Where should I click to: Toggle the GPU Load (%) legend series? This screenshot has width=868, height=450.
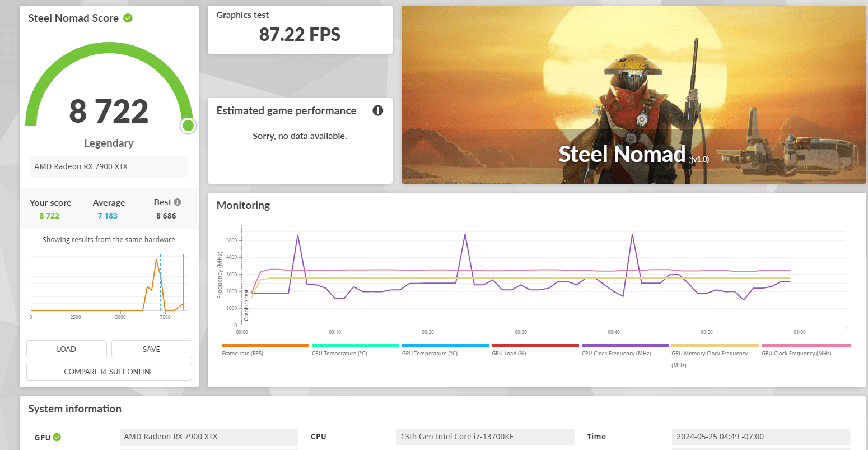pos(509,354)
